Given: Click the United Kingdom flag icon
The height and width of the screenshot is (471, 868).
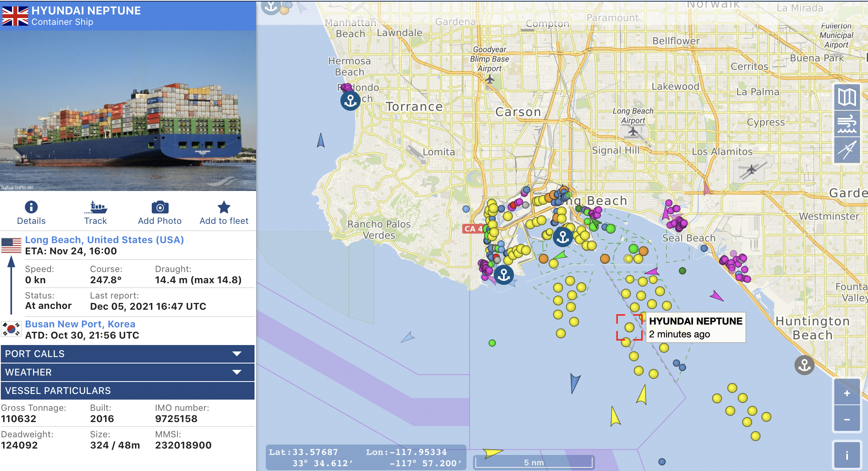Looking at the screenshot, I should [15, 16].
